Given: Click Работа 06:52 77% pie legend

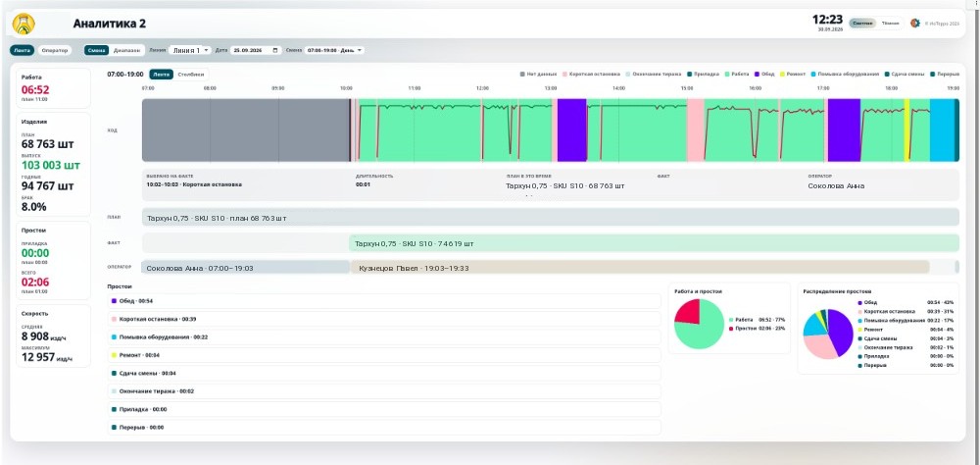Looking at the screenshot, I should click(x=757, y=319).
